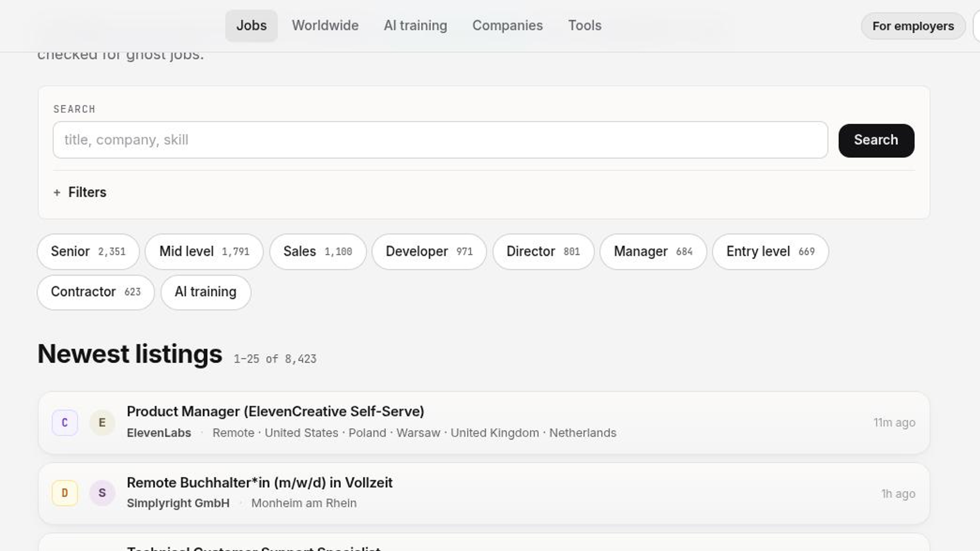Image resolution: width=980 pixels, height=551 pixels.
Task: Select the Senior 2,351 filter chip
Action: [88, 251]
